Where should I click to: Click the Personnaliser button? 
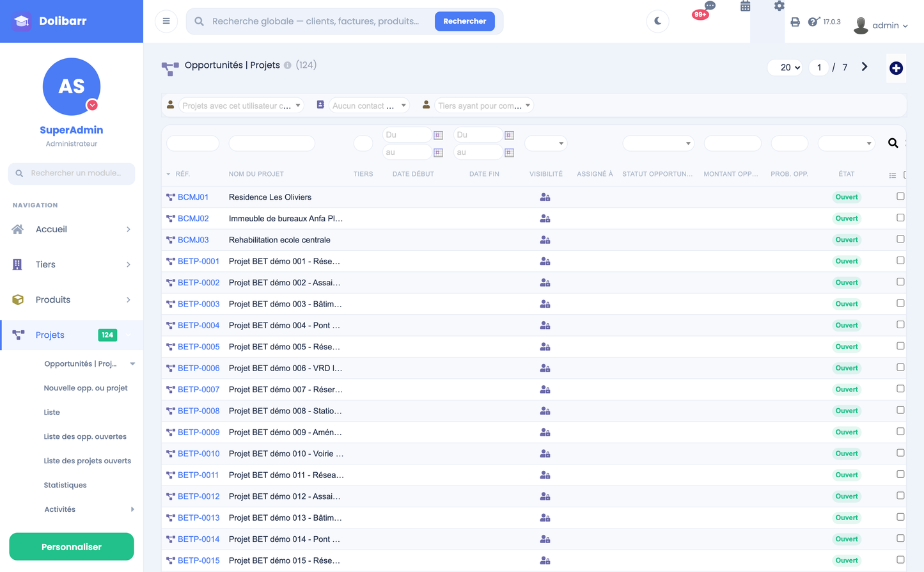(x=72, y=547)
